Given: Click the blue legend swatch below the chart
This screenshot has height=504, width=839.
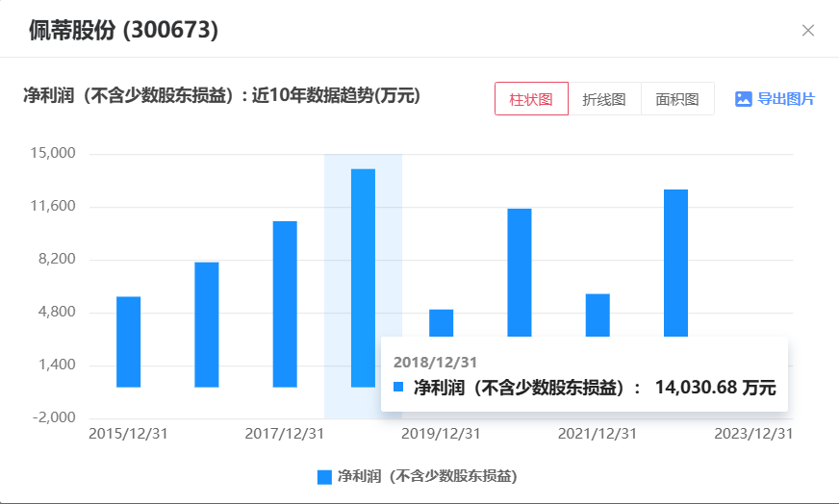Looking at the screenshot, I should click(x=323, y=477).
